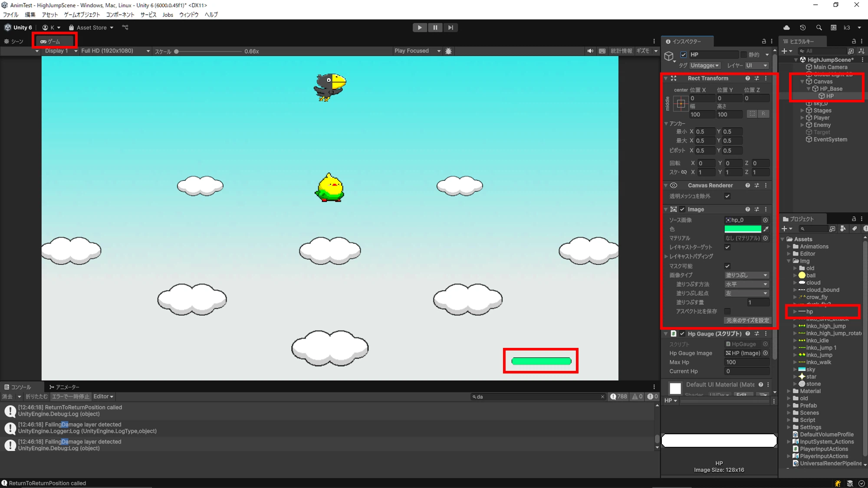
Task: Open Play Focused dropdown
Action: click(x=417, y=51)
